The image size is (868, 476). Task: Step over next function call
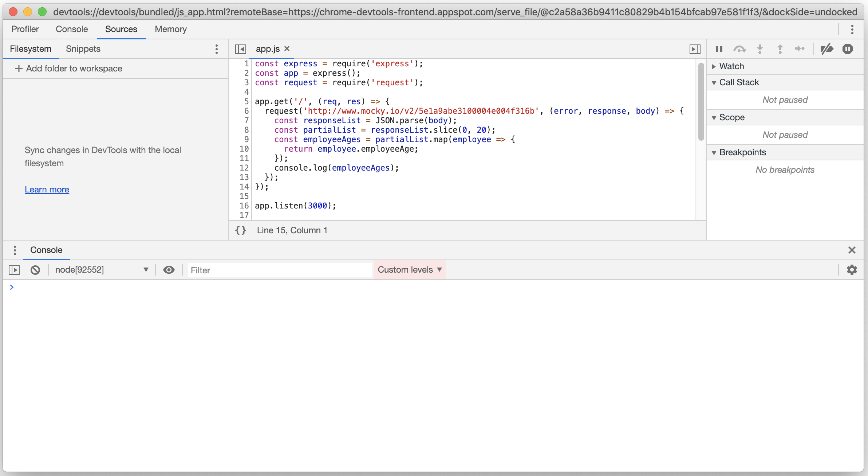[x=740, y=48]
